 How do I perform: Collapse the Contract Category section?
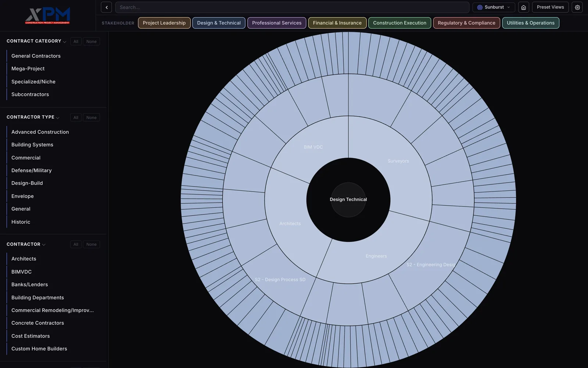65,42
